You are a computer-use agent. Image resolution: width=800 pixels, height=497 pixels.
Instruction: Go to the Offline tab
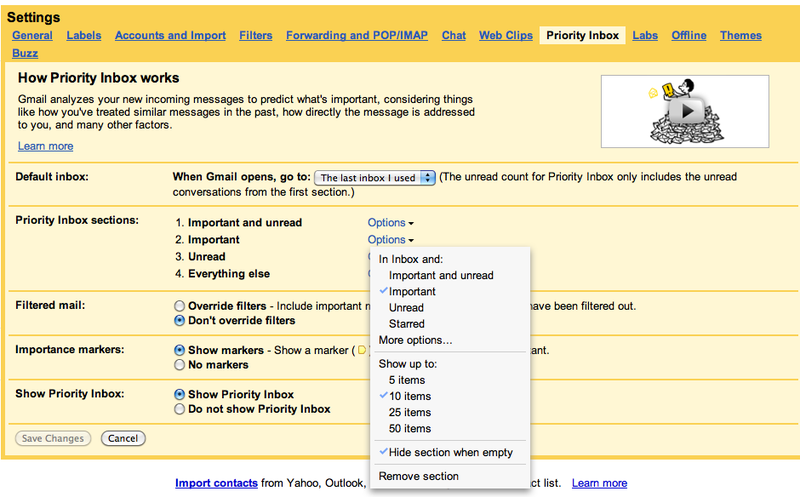[x=689, y=35]
